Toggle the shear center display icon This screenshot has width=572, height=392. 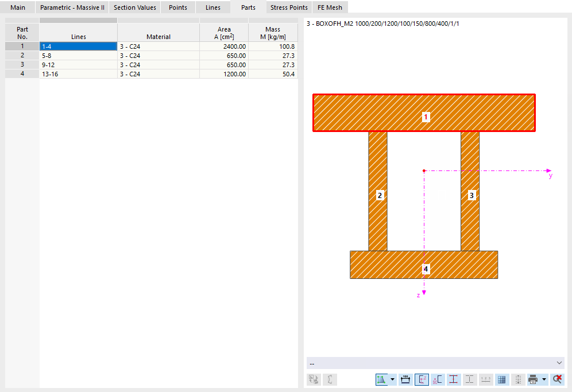pyautogui.click(x=438, y=379)
